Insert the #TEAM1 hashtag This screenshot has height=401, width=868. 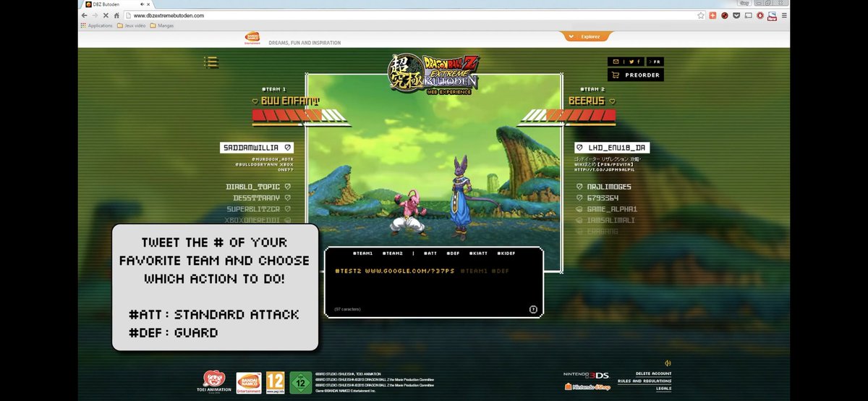click(x=362, y=253)
